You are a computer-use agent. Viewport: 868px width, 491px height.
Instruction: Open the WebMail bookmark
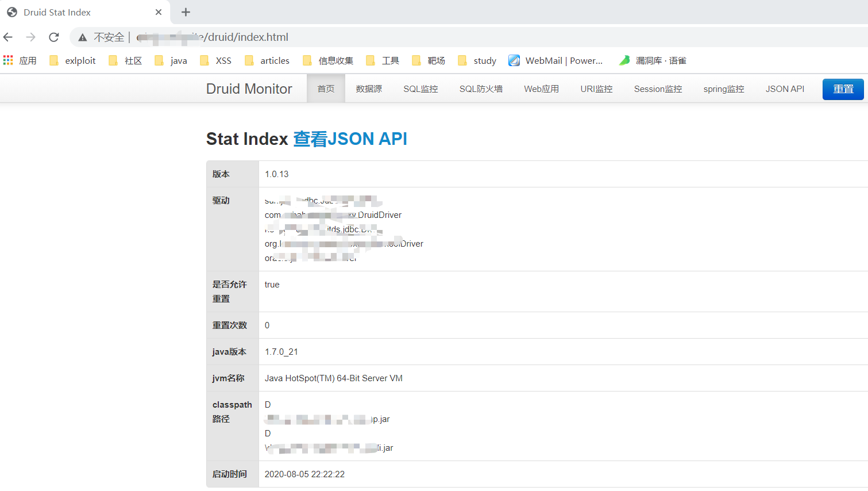(x=556, y=60)
